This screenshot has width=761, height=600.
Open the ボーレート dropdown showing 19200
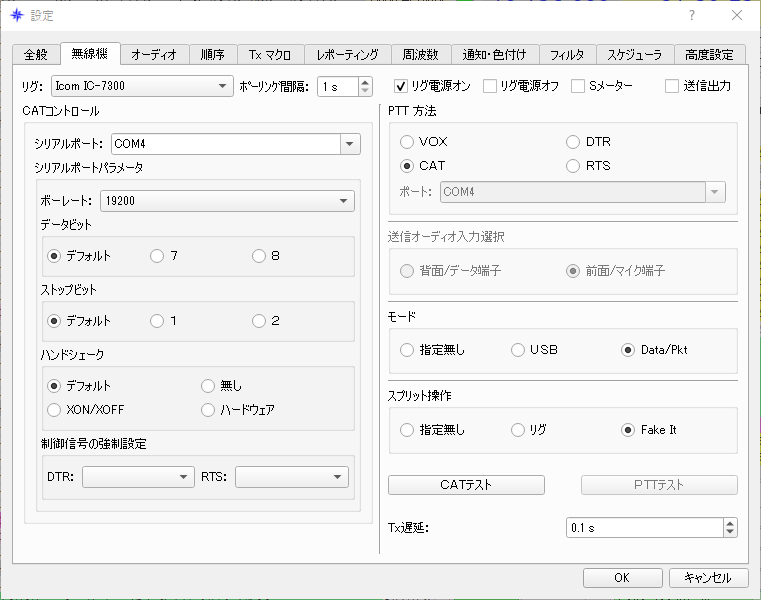coord(227,200)
